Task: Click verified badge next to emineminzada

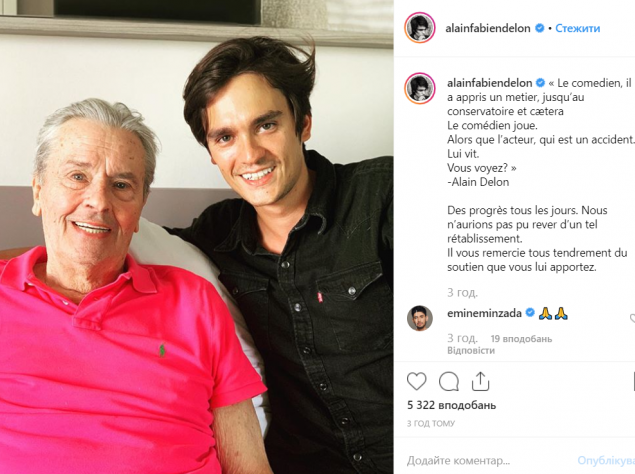Action: (530, 313)
